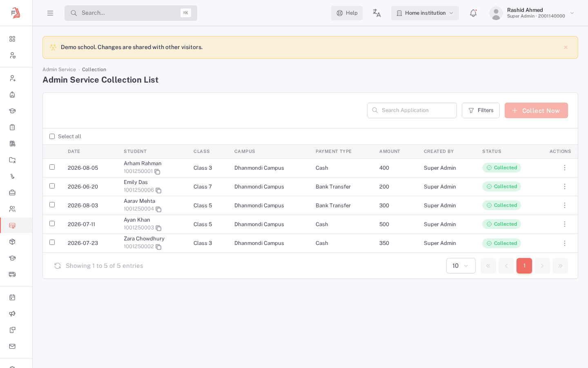This screenshot has height=368, width=588.
Task: Open the dashboard grid icon in sidebar
Action: coord(12,39)
